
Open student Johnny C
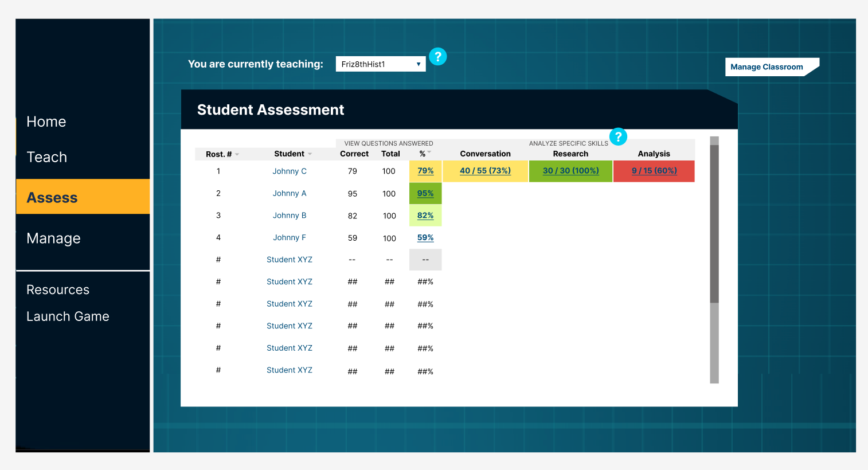(290, 171)
